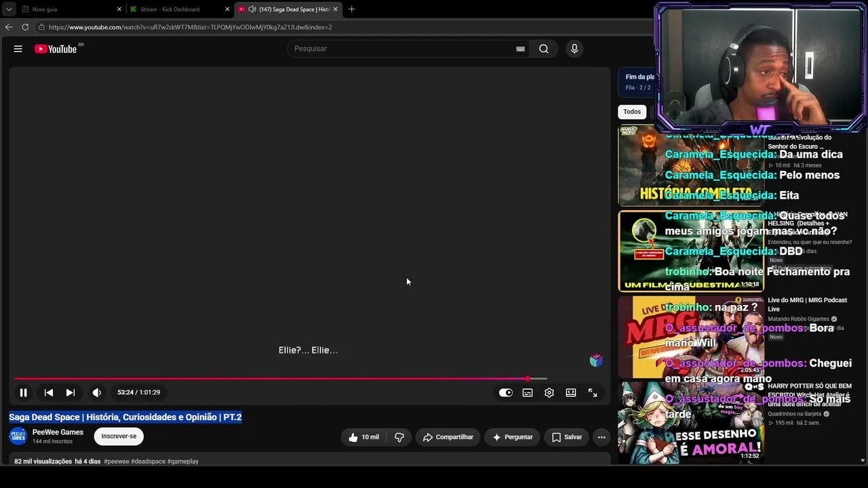Open the Live do MRG Podcast title
Viewport: 868px width, 488px height.
pos(807,304)
